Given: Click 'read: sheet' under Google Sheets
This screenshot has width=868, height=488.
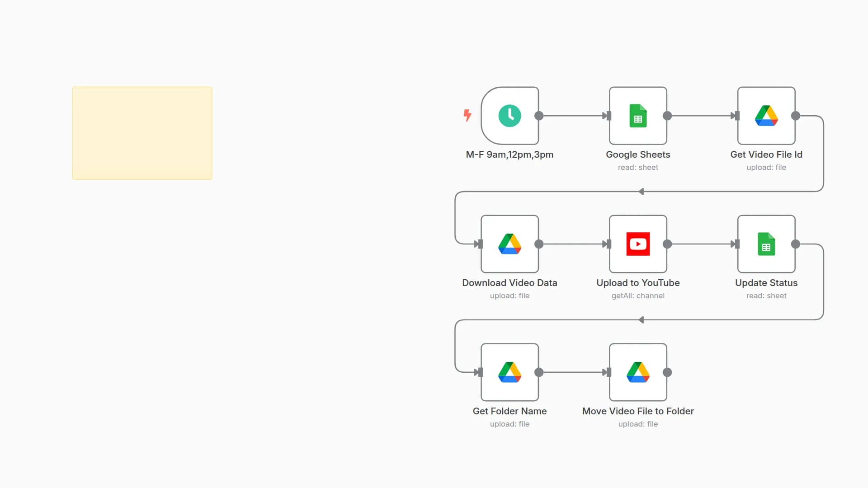Looking at the screenshot, I should pyautogui.click(x=638, y=167).
